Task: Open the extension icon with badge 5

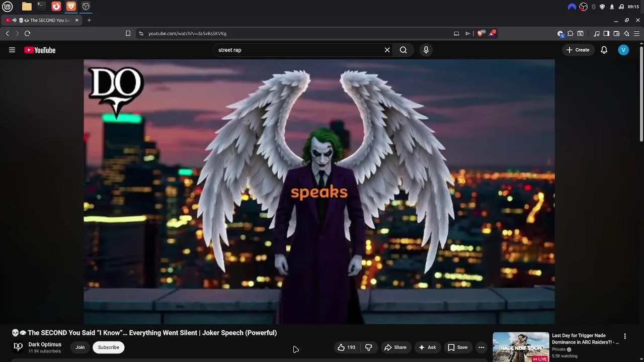Action: tap(560, 34)
